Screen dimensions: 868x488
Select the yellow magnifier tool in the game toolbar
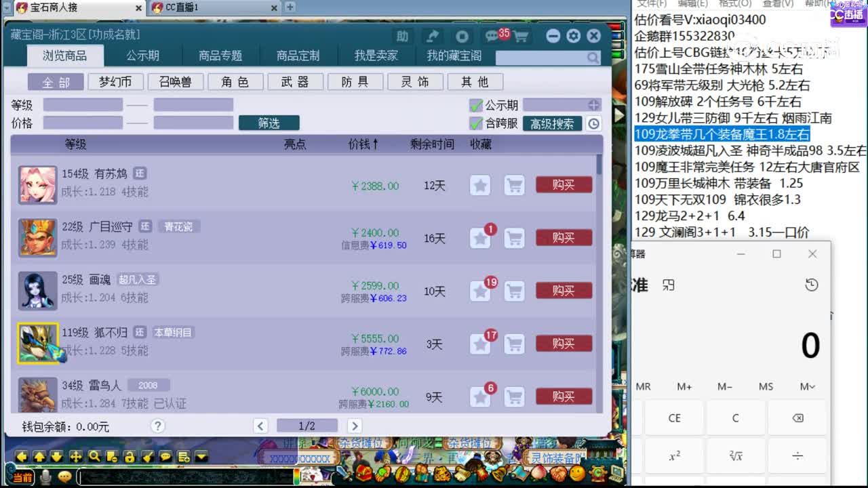pos(94,457)
